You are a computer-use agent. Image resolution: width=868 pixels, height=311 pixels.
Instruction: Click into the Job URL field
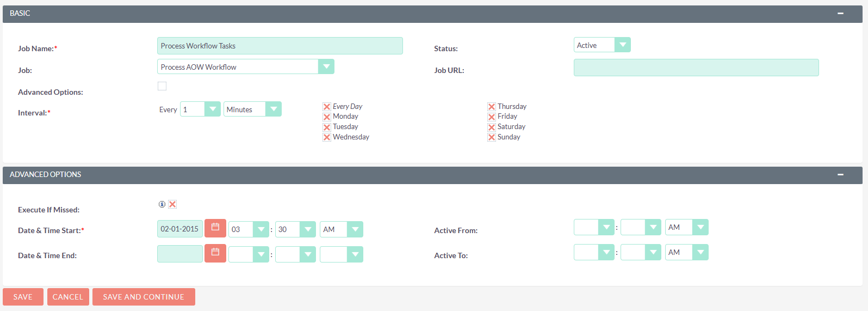[696, 68]
